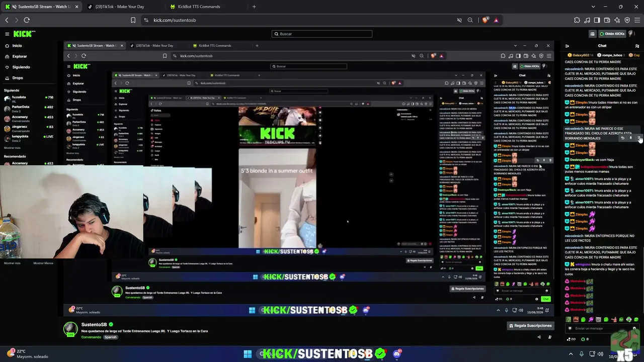Toggle the Kick sidebar hamburger menu
The image size is (644, 362).
point(7,34)
